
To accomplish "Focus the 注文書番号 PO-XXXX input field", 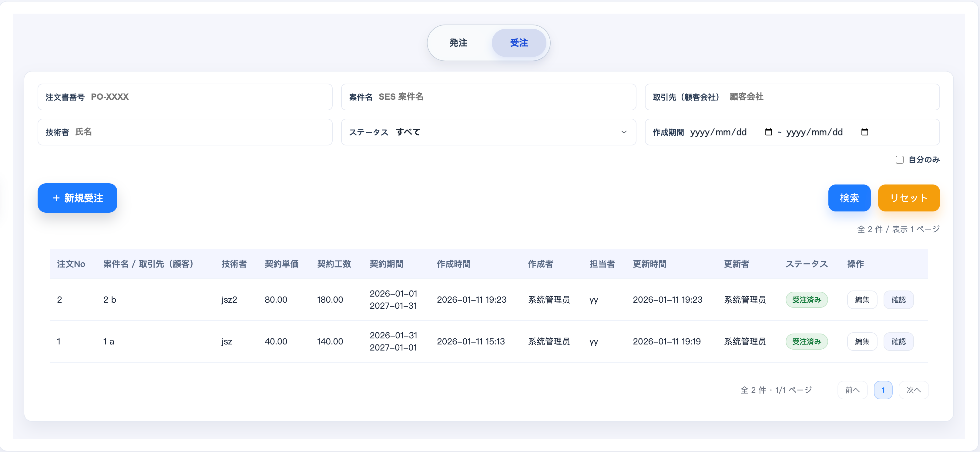I will coord(185,97).
